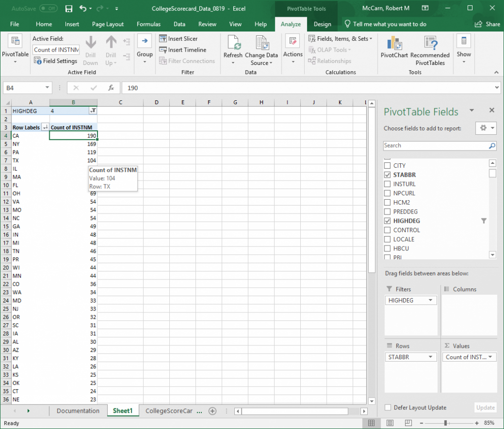Create a PivotChart
The height and width of the screenshot is (429, 504).
394,47
